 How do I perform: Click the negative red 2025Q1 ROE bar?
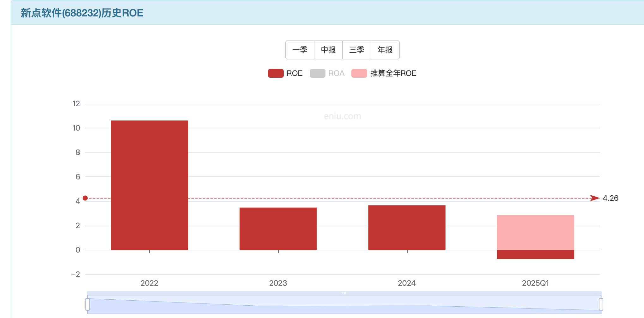[x=535, y=254]
